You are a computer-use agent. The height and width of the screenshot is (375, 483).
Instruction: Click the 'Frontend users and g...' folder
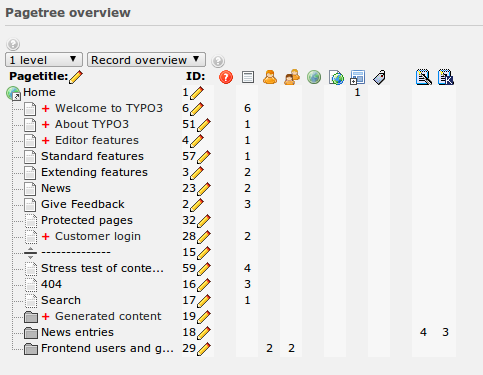pos(107,348)
